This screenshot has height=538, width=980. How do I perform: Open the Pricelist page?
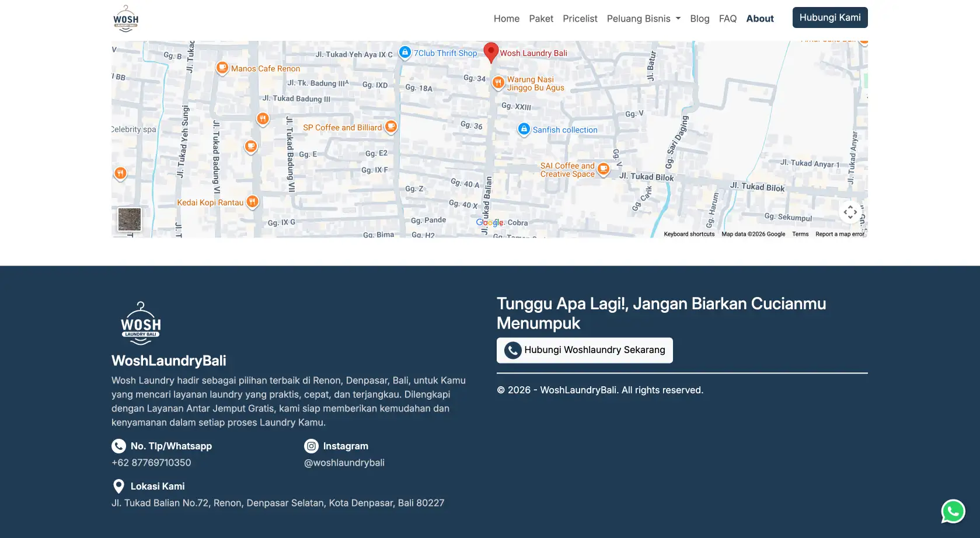coord(580,19)
